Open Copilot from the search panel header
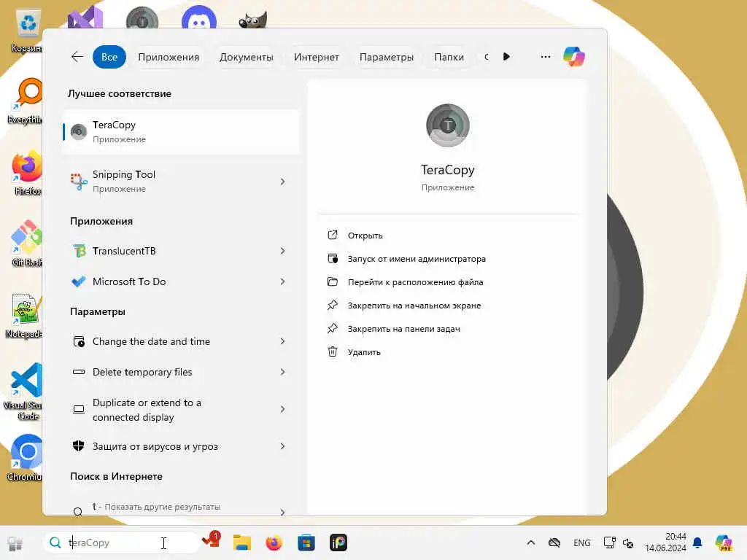747x560 pixels. 573,57
